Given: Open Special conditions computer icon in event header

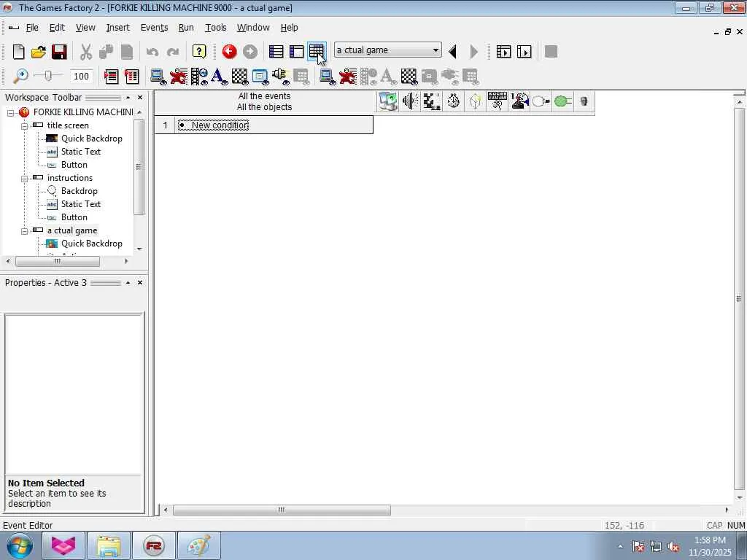Looking at the screenshot, I should [388, 101].
